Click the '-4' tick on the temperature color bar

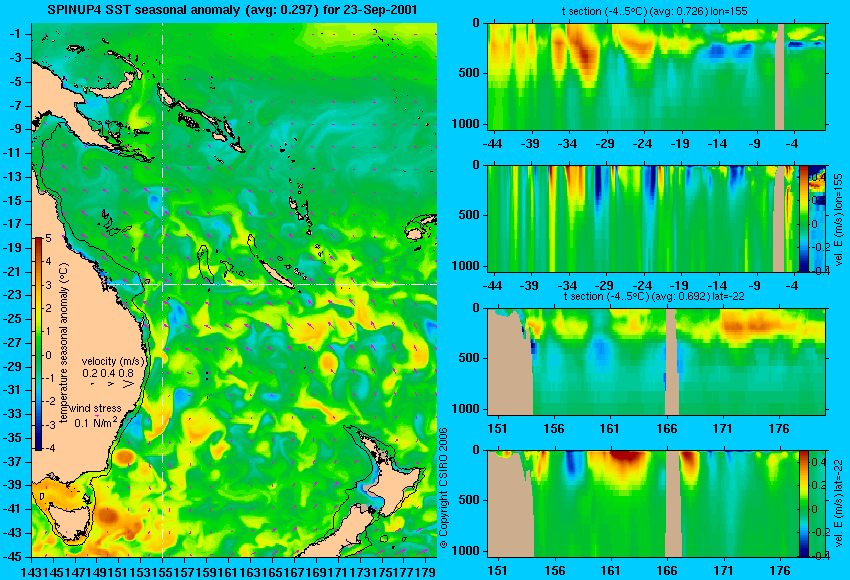pyautogui.click(x=49, y=448)
